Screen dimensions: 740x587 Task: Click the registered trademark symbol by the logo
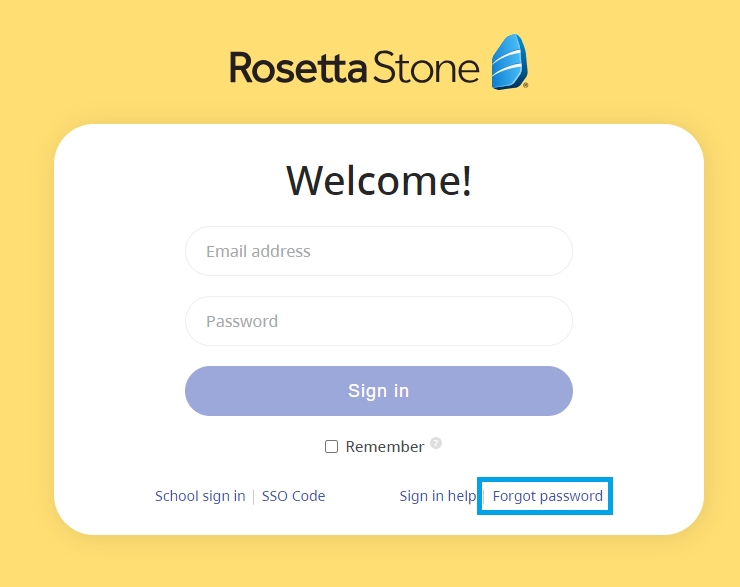pos(525,86)
